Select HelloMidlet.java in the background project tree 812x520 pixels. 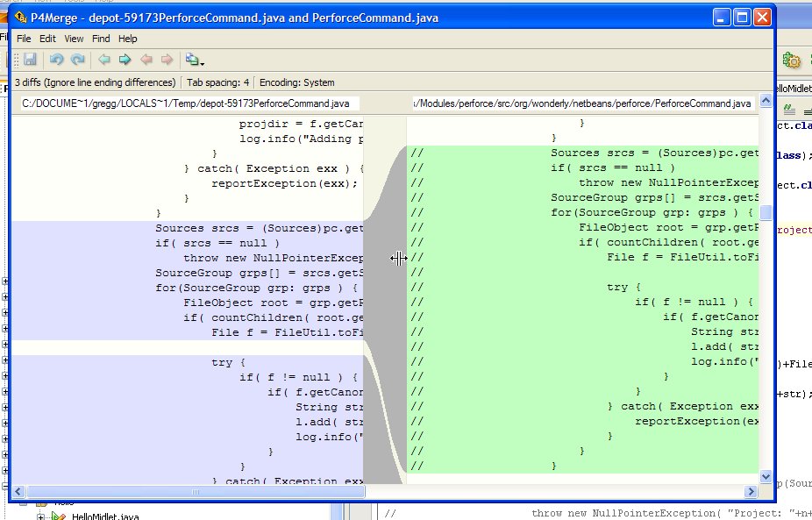coord(105,516)
